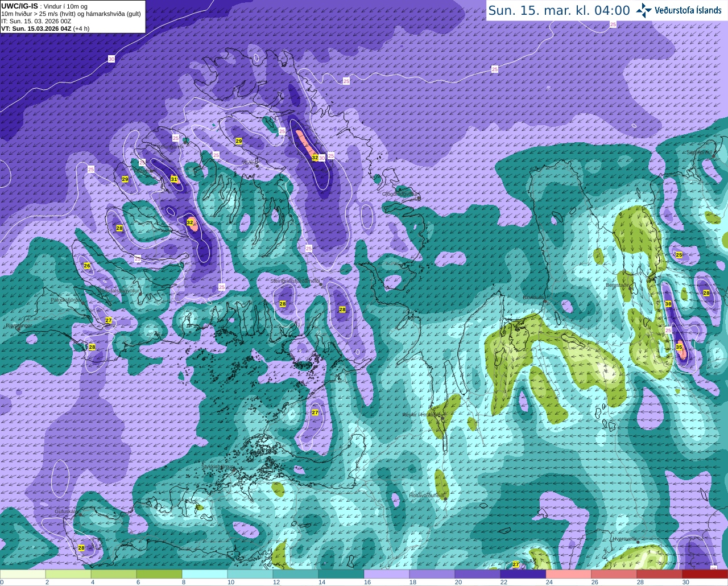Image resolution: width=728 pixels, height=586 pixels.
Task: Click the Veðurstofa Íslands logo
Action: tap(679, 10)
